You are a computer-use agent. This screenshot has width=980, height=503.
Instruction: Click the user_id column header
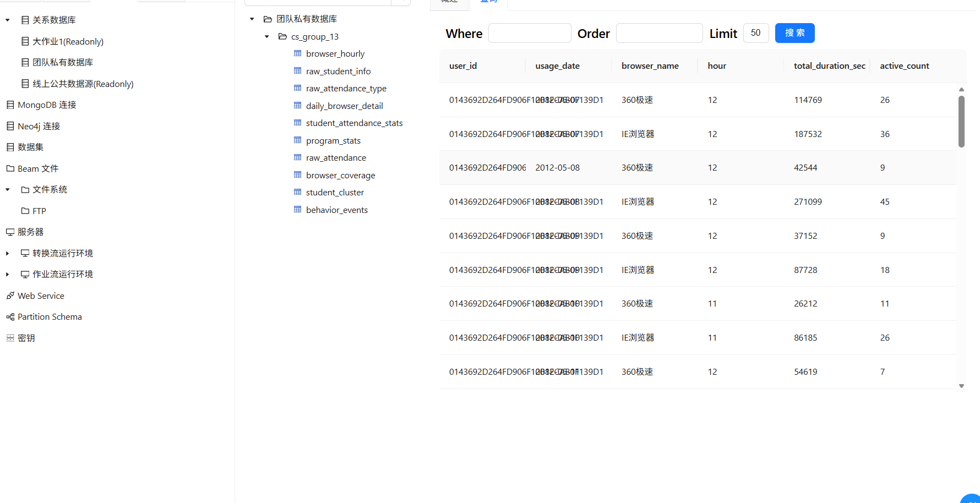coord(482,65)
